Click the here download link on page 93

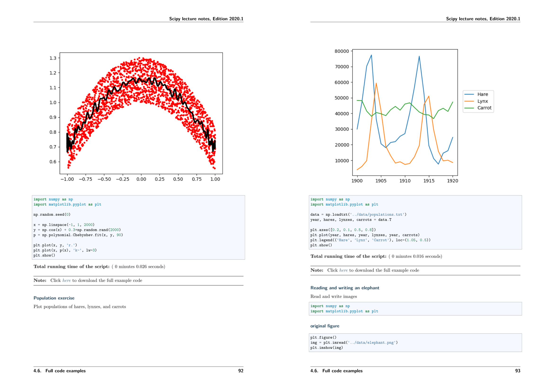344,270
